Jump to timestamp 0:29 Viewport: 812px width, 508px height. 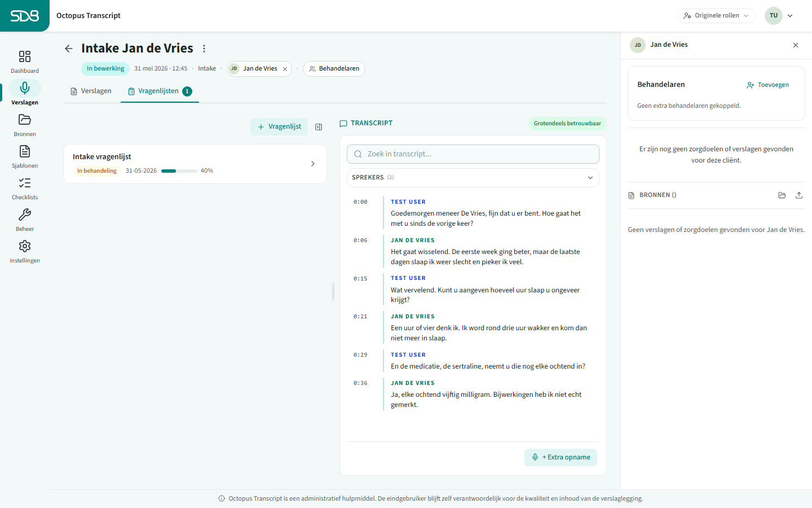click(360, 355)
